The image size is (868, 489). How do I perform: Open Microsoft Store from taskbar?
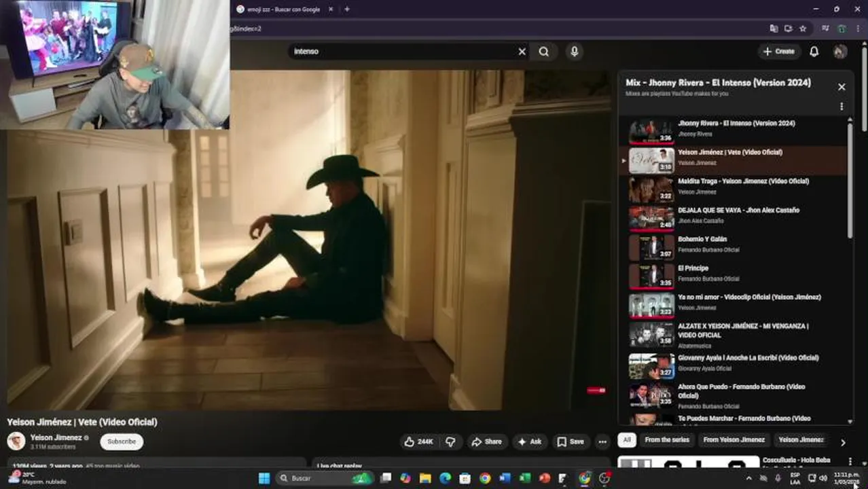(x=465, y=478)
